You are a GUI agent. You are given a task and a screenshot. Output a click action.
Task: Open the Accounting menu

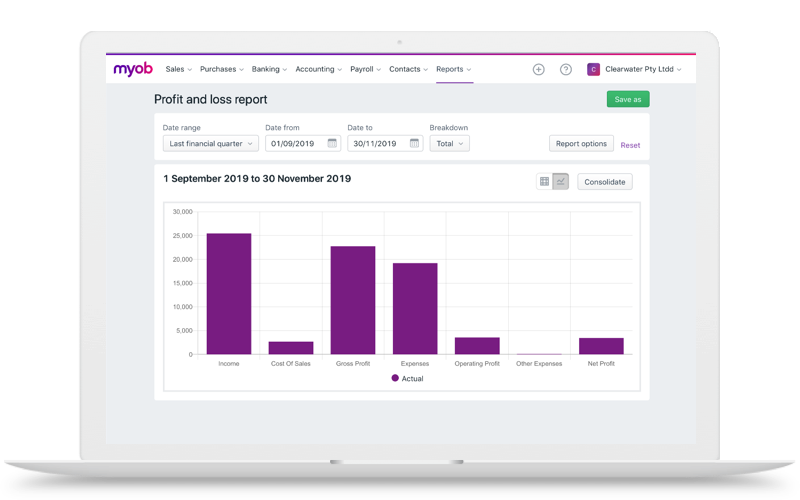pos(318,69)
